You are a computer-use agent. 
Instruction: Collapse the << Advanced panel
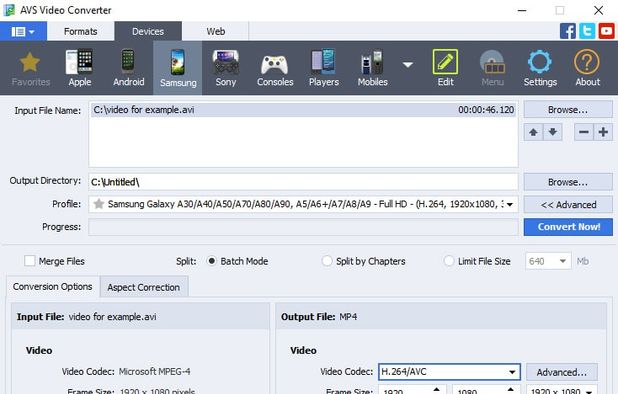568,204
